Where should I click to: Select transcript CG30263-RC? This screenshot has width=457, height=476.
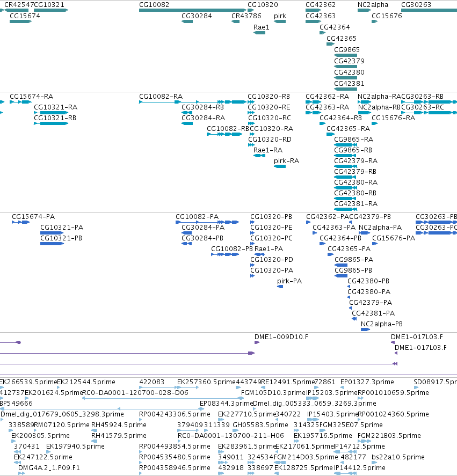[x=429, y=113]
